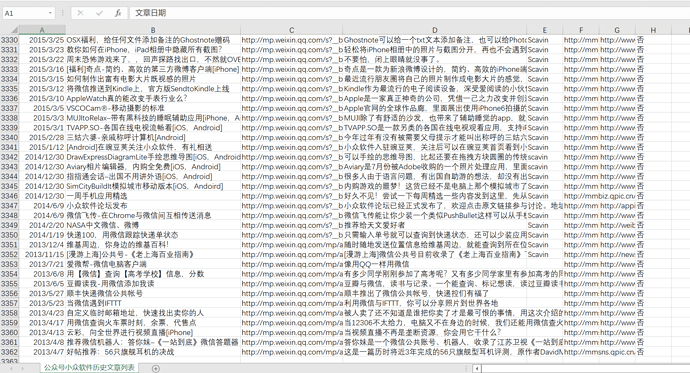This screenshot has width=690, height=373.
Task: Open the Name Box dropdown arrow
Action: (x=50, y=13)
